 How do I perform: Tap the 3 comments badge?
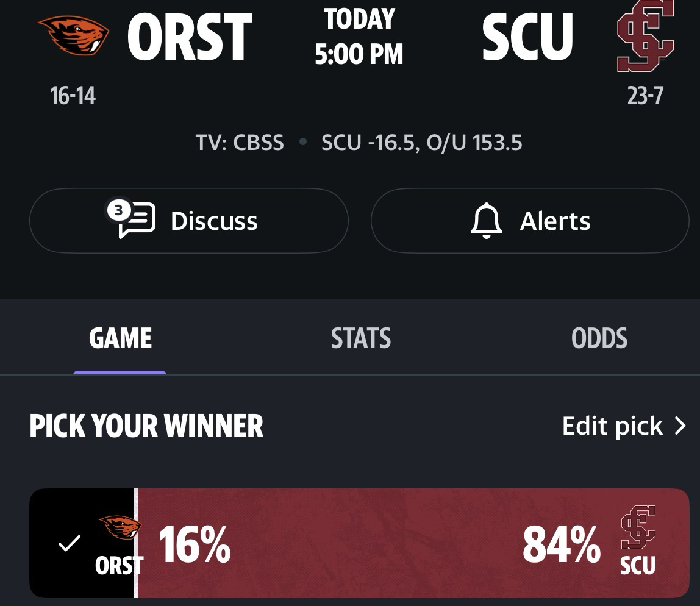tap(118, 211)
